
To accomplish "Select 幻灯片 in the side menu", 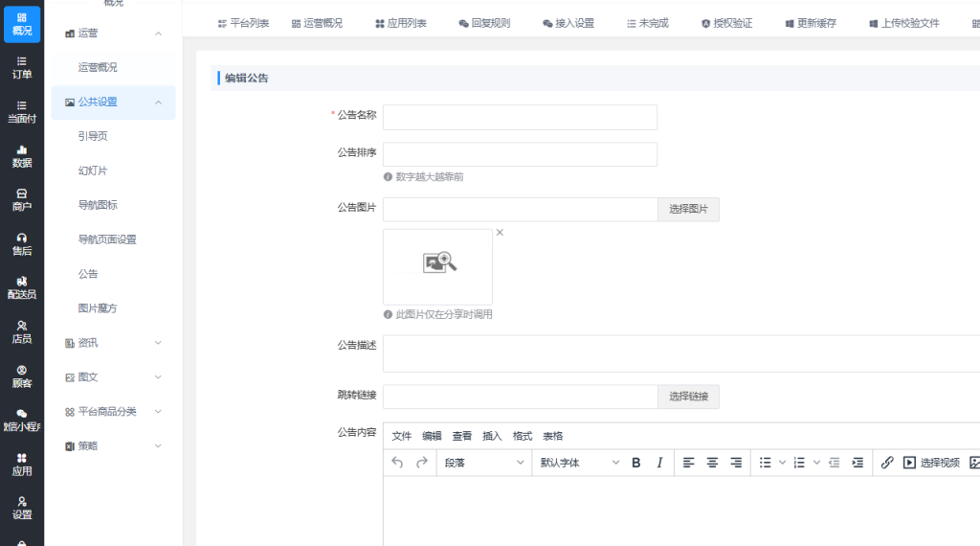I will tap(93, 171).
